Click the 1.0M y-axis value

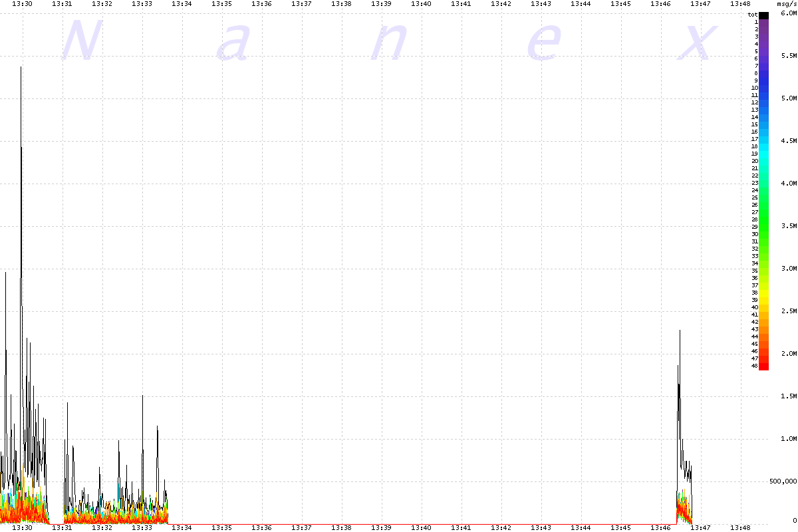(x=789, y=439)
